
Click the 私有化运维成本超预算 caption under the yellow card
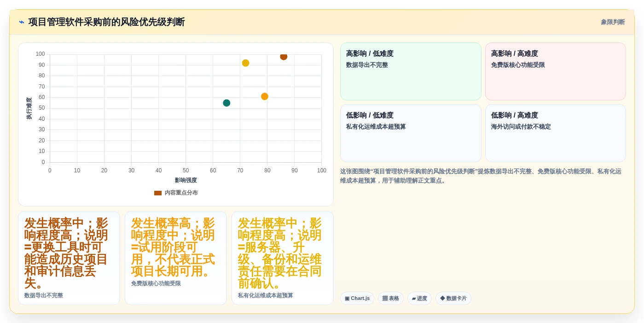click(x=266, y=296)
